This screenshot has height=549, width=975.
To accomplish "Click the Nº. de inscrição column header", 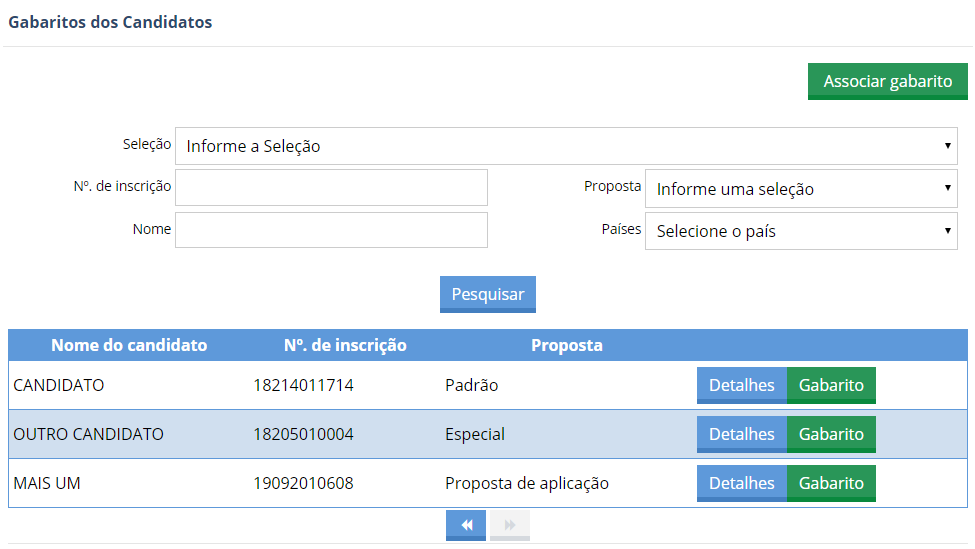I will click(345, 345).
